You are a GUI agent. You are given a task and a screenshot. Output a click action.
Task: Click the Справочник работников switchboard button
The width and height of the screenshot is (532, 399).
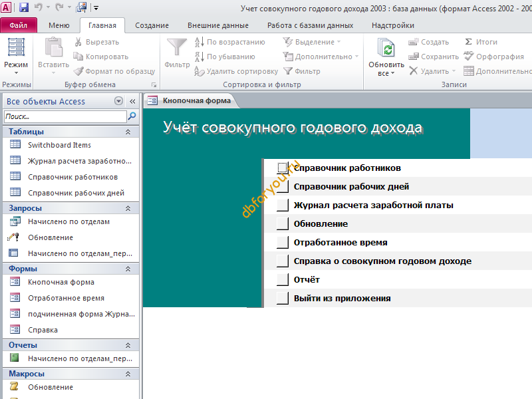[283, 168]
